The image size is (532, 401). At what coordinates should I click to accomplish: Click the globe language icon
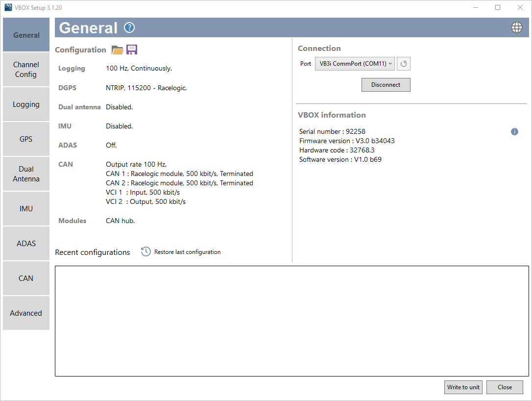(x=517, y=27)
